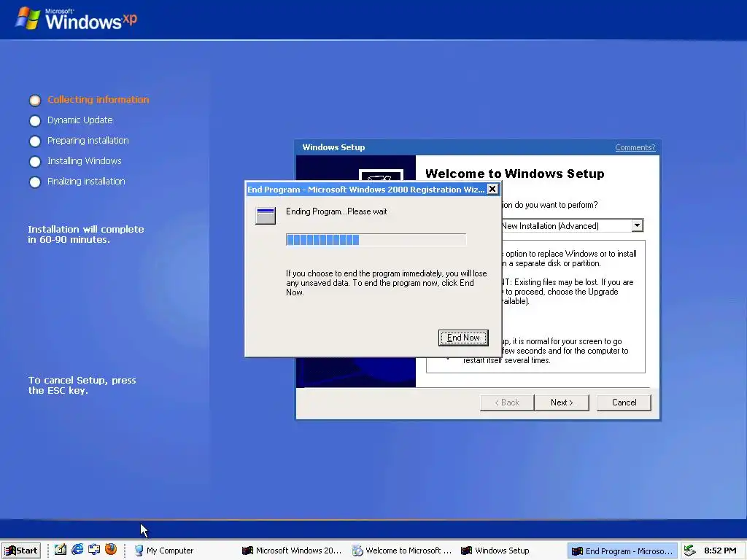Click 'Installation will complete in 60-90 minutes' text

tap(86, 234)
